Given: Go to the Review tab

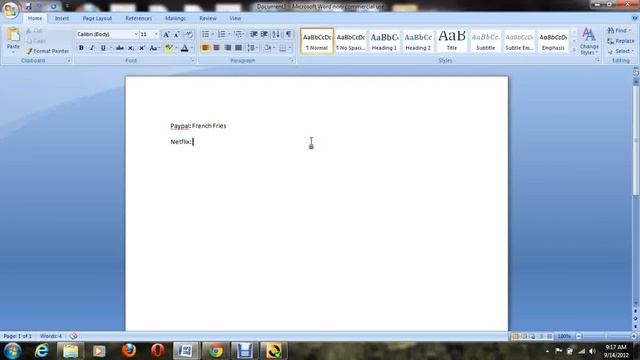Looking at the screenshot, I should coord(208,18).
